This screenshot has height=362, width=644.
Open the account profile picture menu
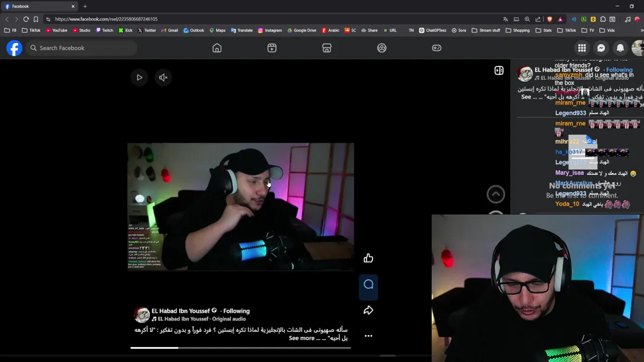click(x=637, y=48)
